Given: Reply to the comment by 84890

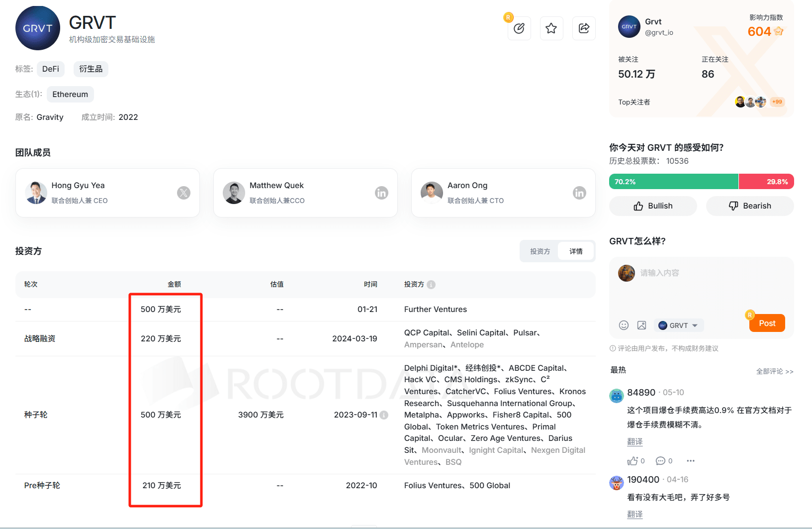Looking at the screenshot, I should pyautogui.click(x=660, y=461).
